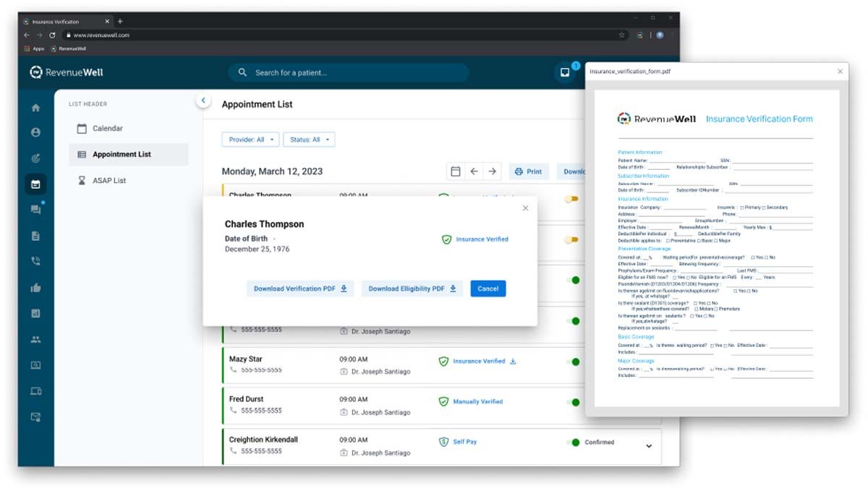
Task: Open the Home icon in the sidebar
Action: coord(35,108)
